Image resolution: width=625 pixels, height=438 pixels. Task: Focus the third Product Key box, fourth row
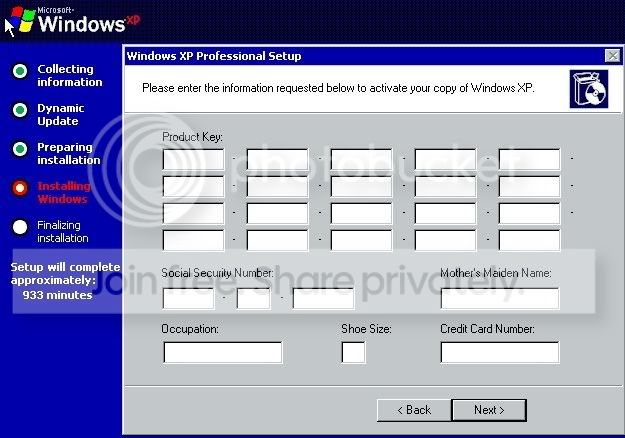coord(362,240)
